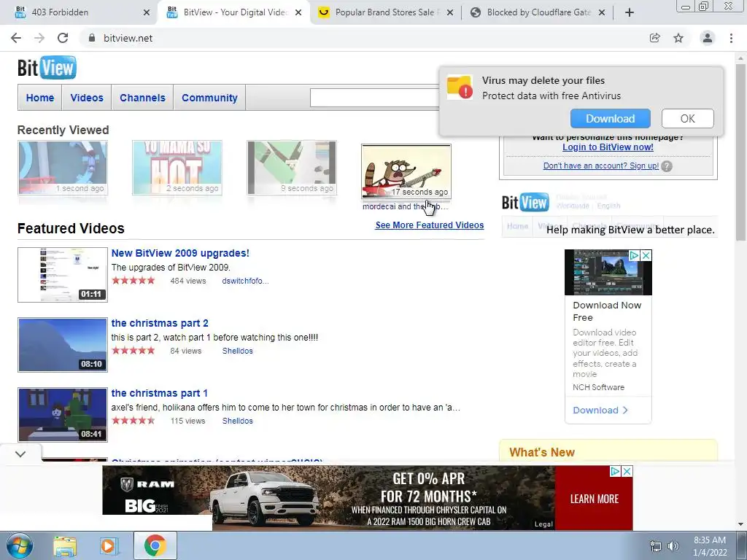747x560 pixels.
Task: Open Shelldos channel under christmas part 2
Action: click(x=237, y=351)
